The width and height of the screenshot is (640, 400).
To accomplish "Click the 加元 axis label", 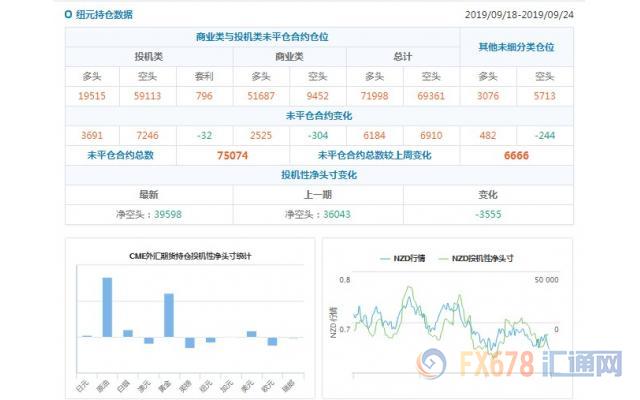I will [x=227, y=385].
